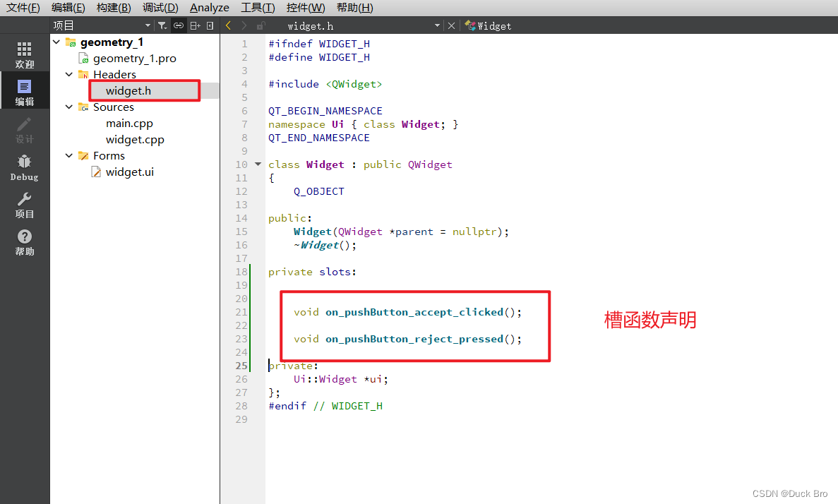
Task: Open the project tree filter icon
Action: tap(162, 25)
